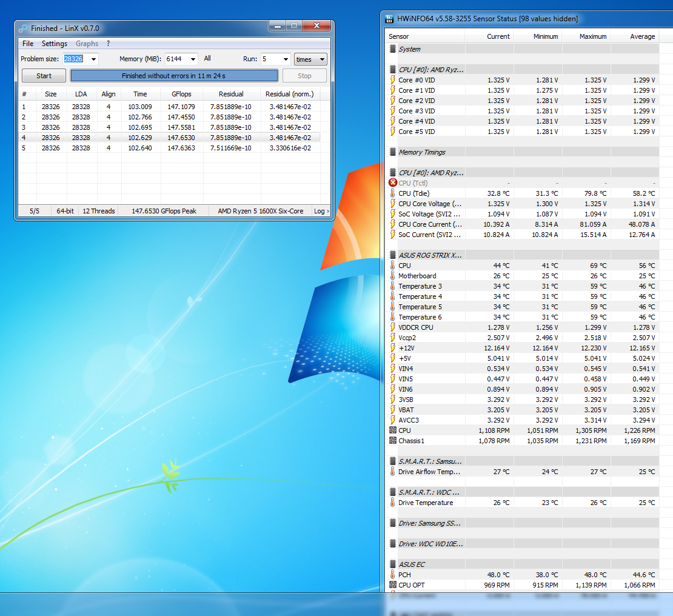Click the fan icon next to CPU OPT
Screen dimensions: 673x616
click(392, 585)
